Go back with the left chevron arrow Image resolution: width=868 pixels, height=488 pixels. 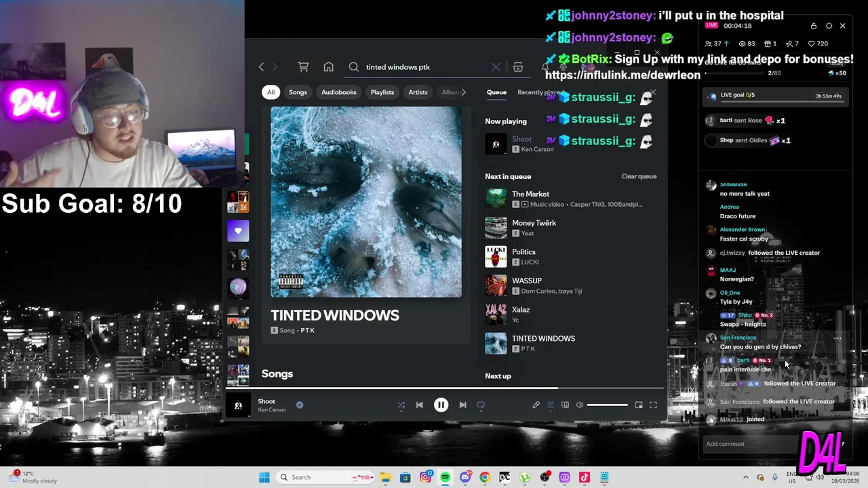(x=261, y=66)
